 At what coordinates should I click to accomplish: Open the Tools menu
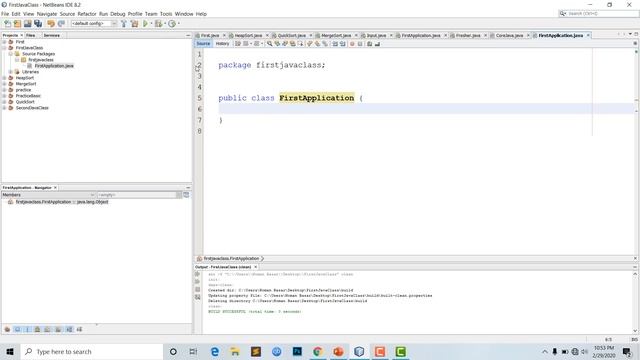click(x=166, y=14)
